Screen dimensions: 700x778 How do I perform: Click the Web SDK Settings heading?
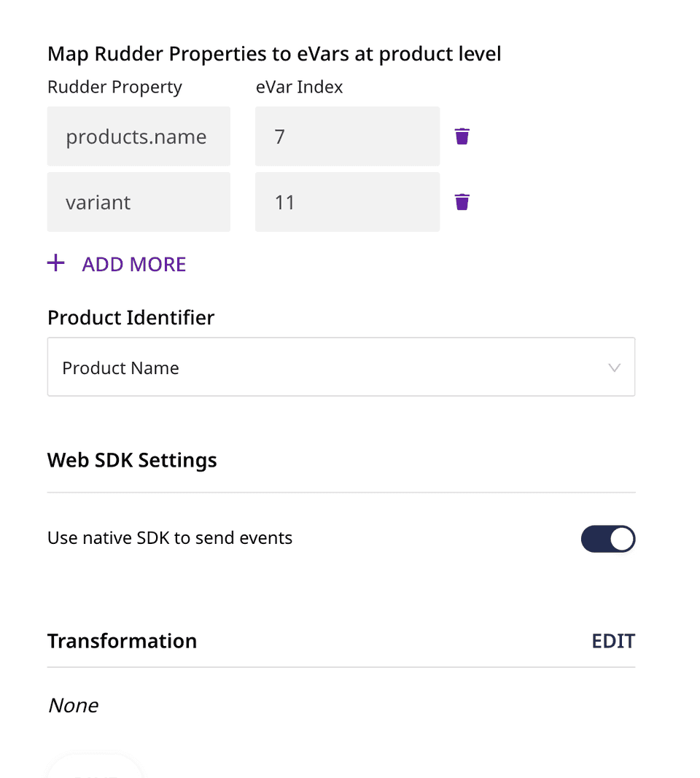(x=132, y=461)
